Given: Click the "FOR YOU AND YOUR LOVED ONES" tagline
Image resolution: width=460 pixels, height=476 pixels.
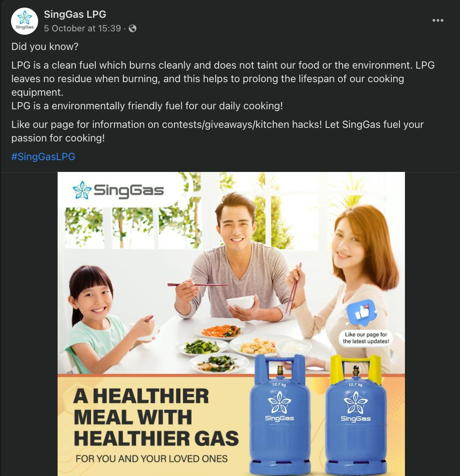Looking at the screenshot, I should click(151, 459).
